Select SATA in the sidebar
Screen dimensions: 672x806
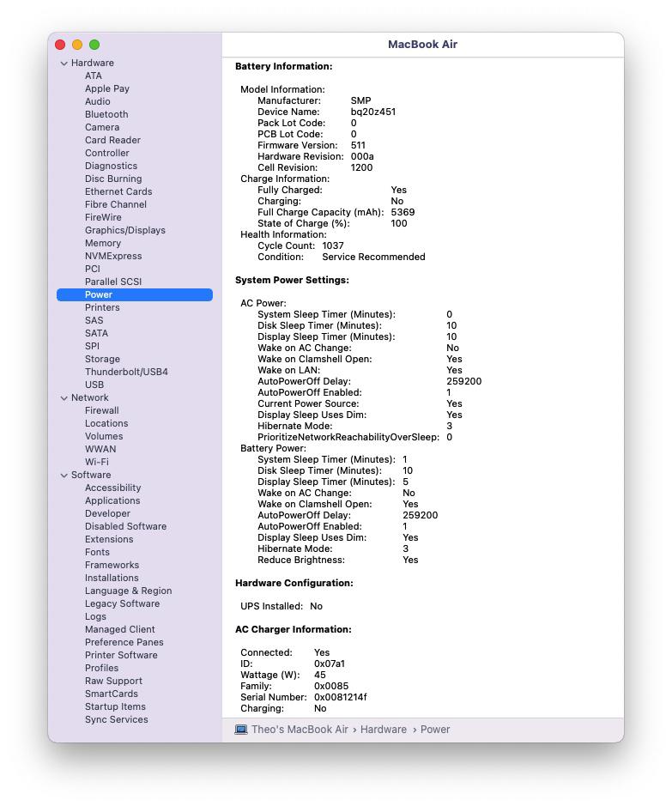coord(96,333)
